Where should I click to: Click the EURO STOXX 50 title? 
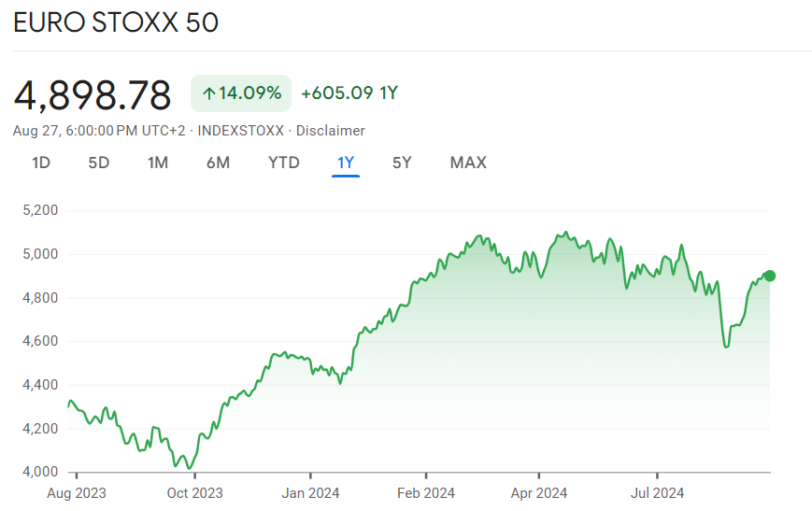116,22
